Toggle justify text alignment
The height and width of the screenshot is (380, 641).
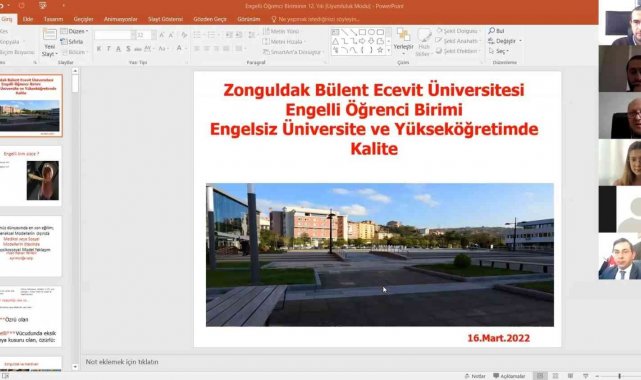(226, 49)
